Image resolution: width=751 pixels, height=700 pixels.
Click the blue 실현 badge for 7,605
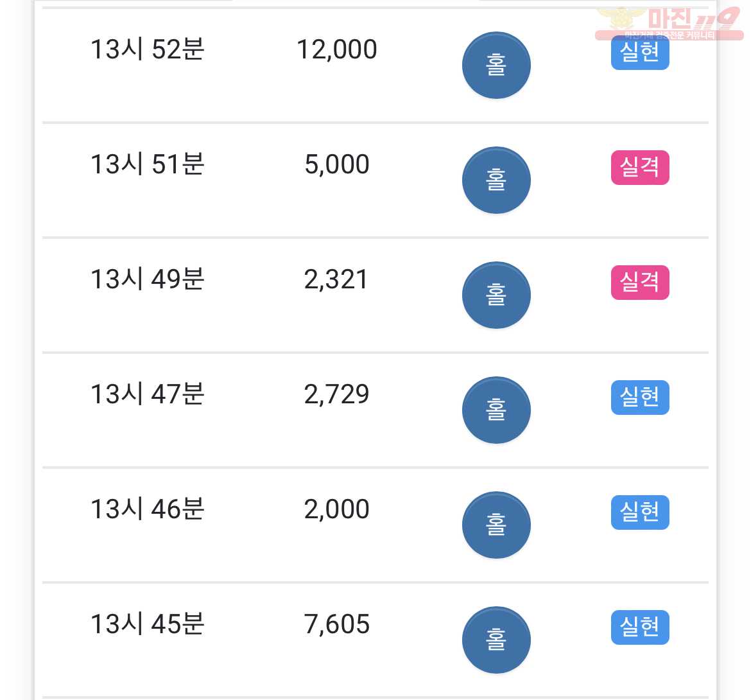tap(640, 627)
